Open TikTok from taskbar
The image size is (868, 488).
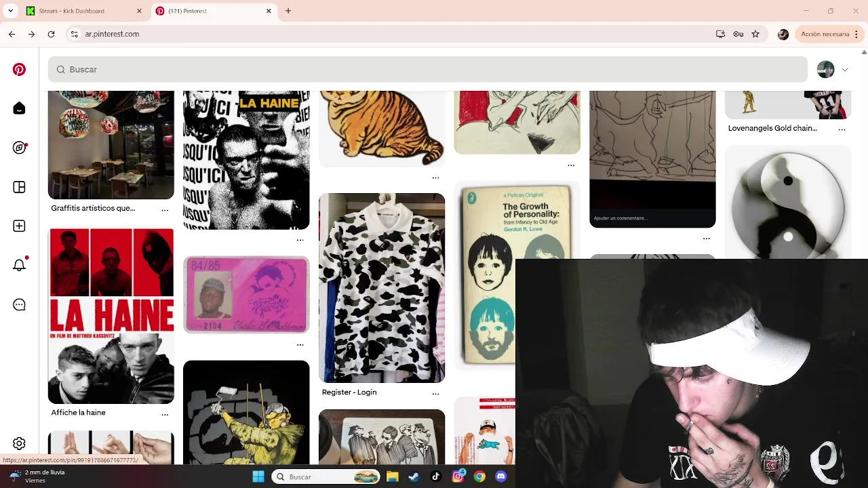tap(436, 476)
